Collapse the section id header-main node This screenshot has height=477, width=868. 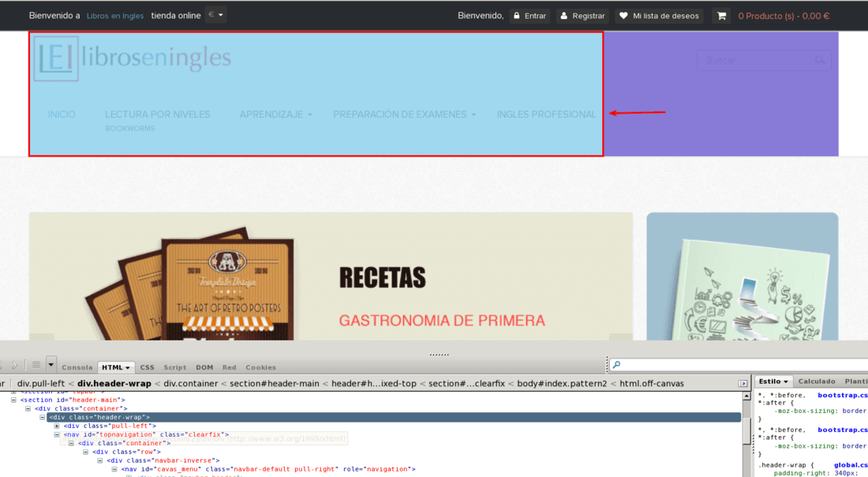coord(13,400)
